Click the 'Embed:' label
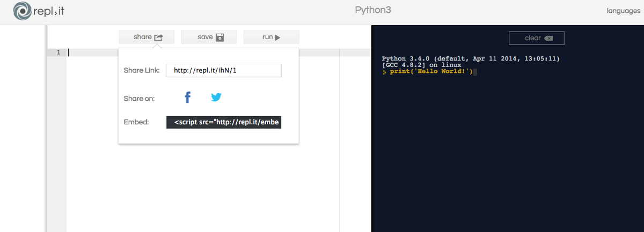Image resolution: width=644 pixels, height=232 pixels. (x=136, y=122)
